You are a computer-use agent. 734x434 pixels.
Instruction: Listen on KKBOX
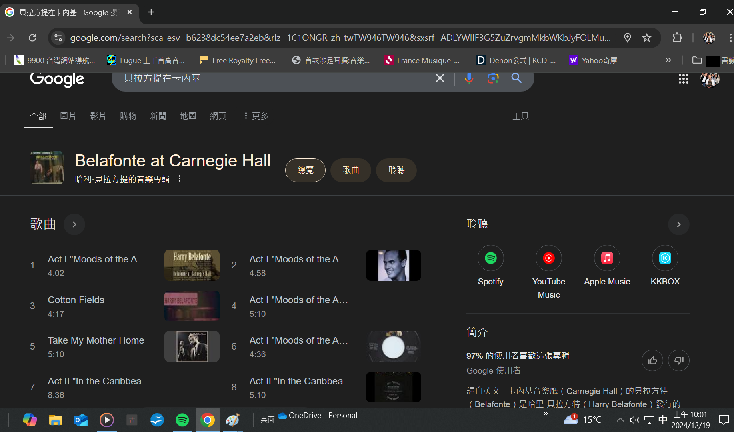point(665,265)
